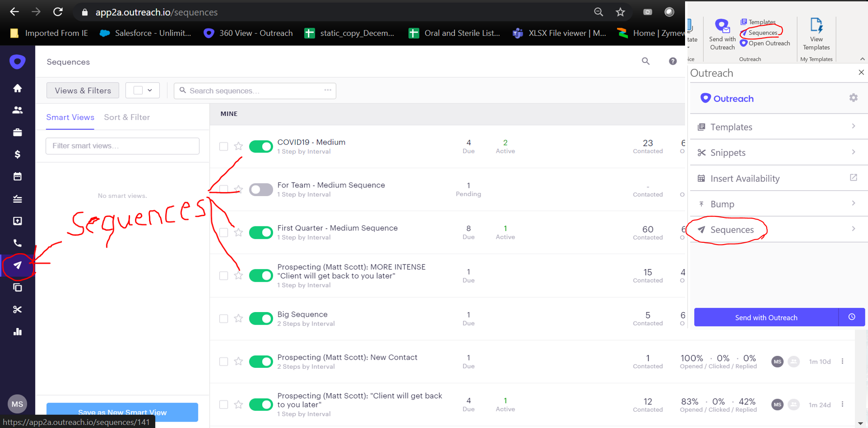The width and height of the screenshot is (868, 428).
Task: Click the browser address bar URL
Action: 156,12
